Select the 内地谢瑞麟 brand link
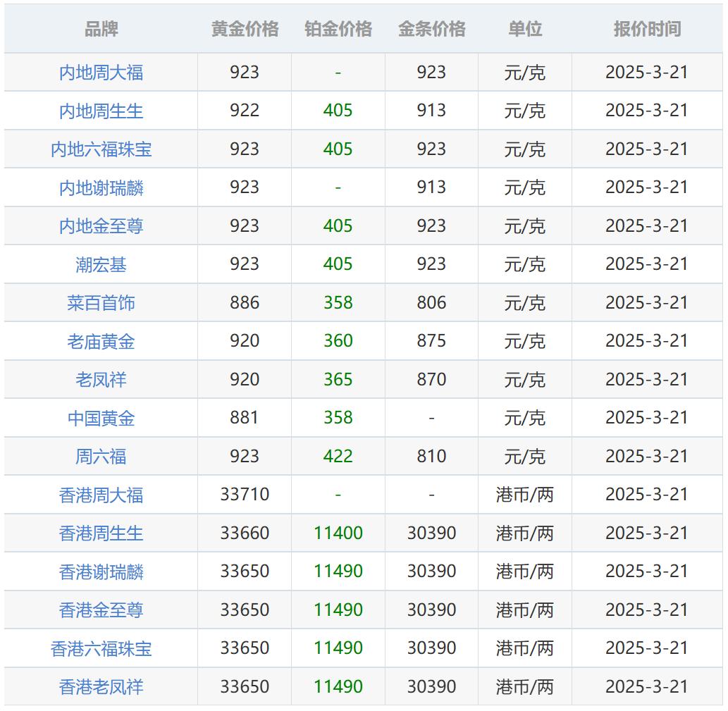This screenshot has height=711, width=728. pyautogui.click(x=101, y=187)
